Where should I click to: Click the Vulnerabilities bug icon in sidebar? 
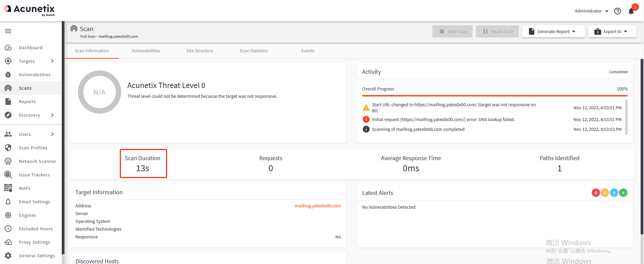(8, 75)
